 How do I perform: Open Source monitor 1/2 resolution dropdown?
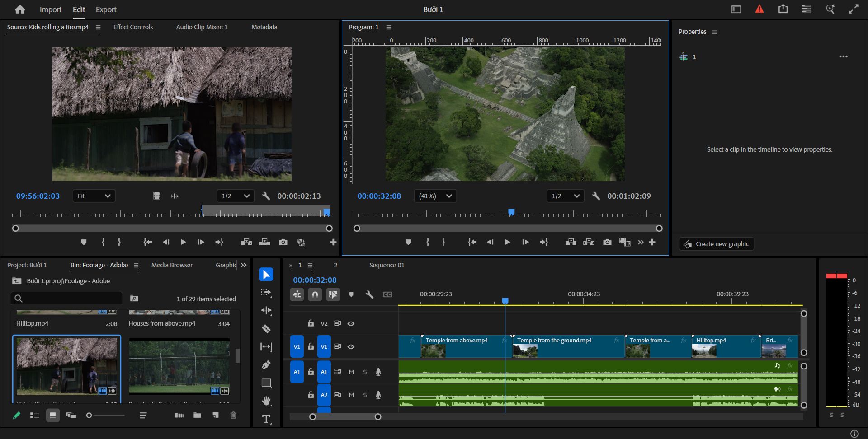pos(236,196)
